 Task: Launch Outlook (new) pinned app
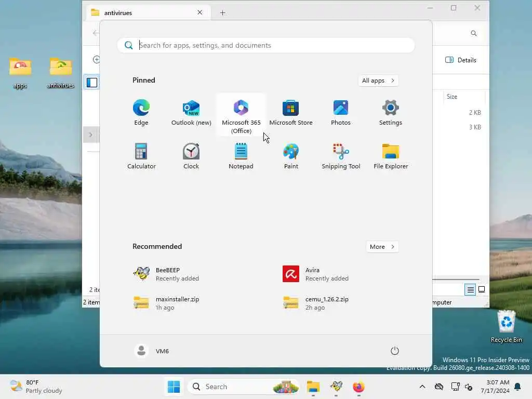pos(191,113)
